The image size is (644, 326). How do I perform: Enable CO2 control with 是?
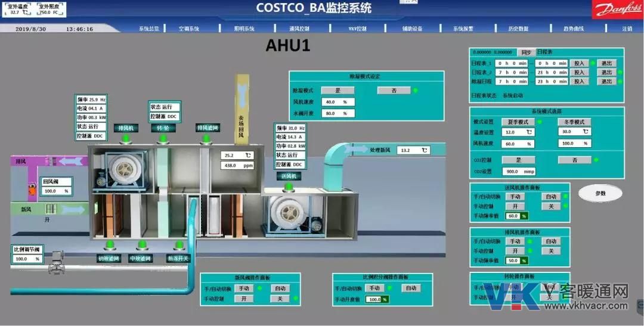coord(518,160)
